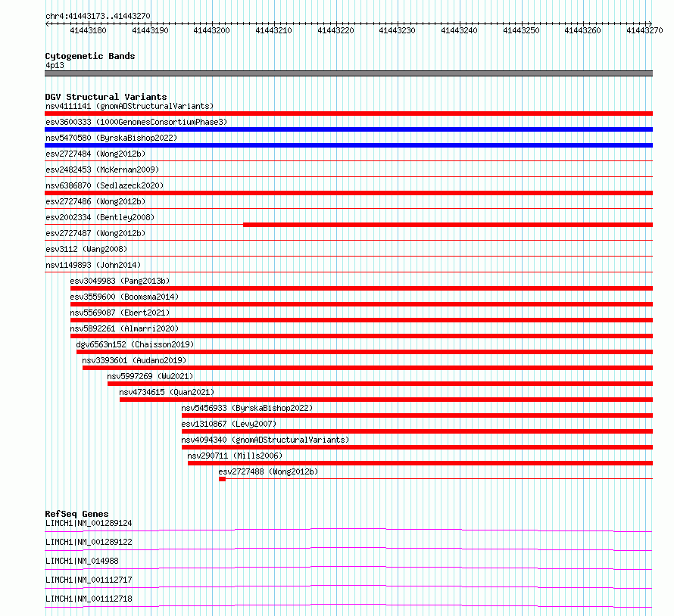Image resolution: width=674 pixels, height=616 pixels.
Task: Click the nsv4111141 gnomADStructuralVariants label
Action: point(129,106)
